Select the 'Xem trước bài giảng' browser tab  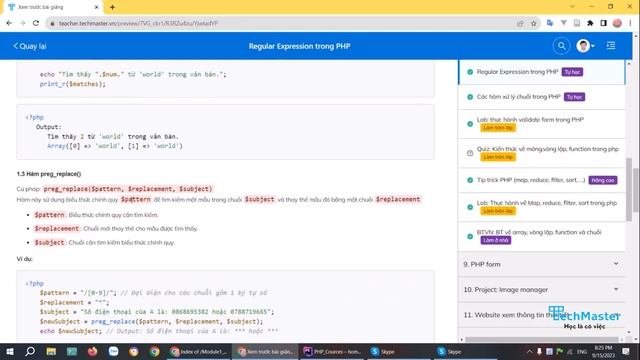pyautogui.click(x=53, y=7)
